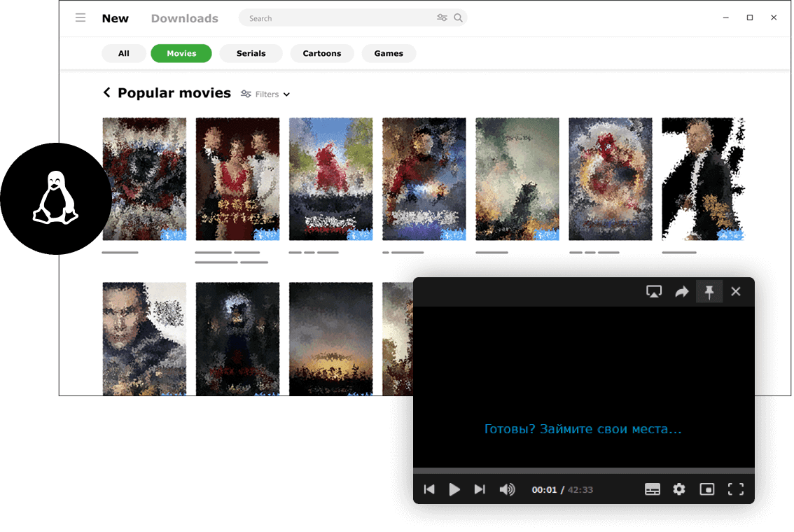Open player settings gear
Viewport: 794px width, 532px height.
click(x=678, y=489)
